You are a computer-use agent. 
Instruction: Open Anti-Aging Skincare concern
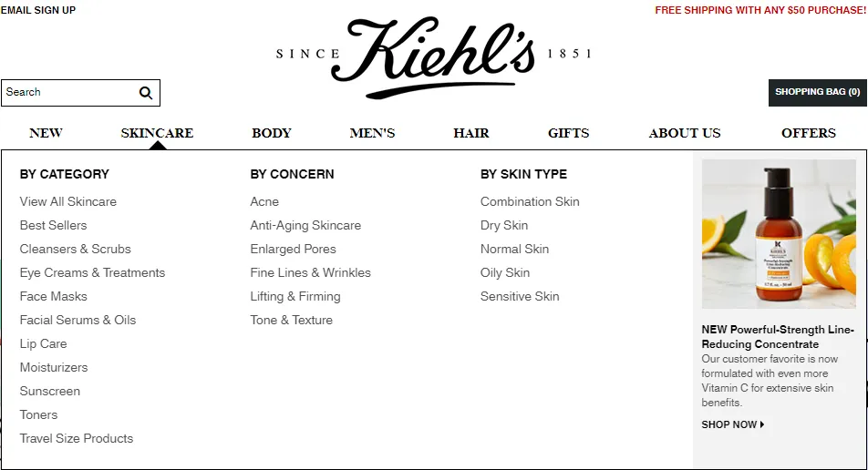point(305,226)
